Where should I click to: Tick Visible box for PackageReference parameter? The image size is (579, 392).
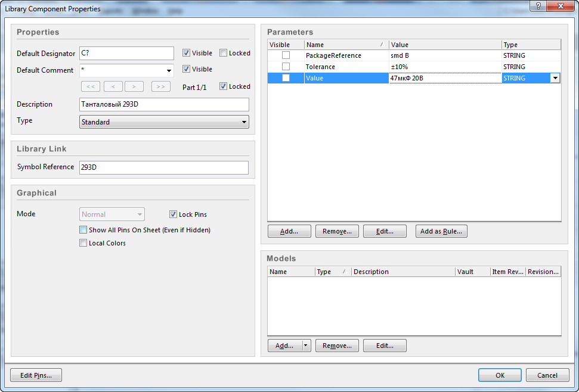click(x=286, y=55)
